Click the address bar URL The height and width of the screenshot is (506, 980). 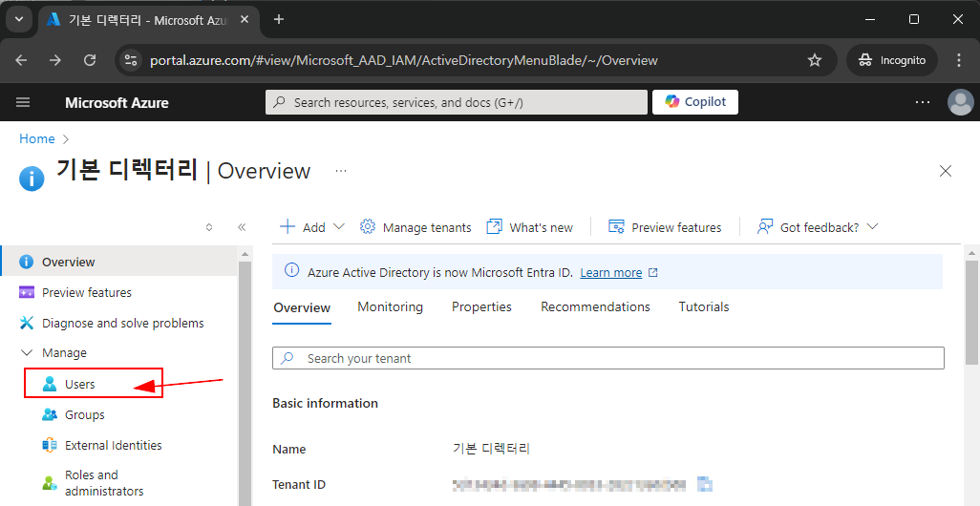click(x=404, y=60)
